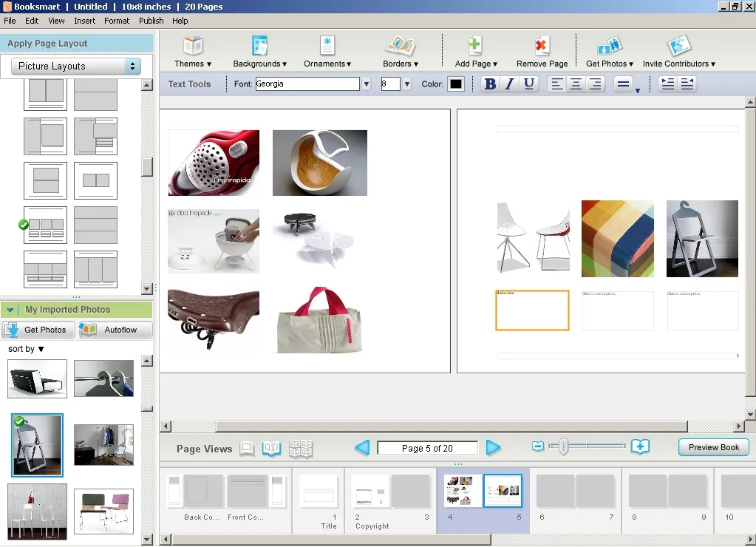Increase text indent

point(668,84)
